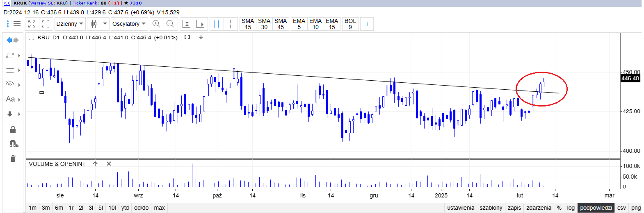Viewport: 644px width, 213px height.
Task: Select the ytd time range tab
Action: [x=125, y=208]
